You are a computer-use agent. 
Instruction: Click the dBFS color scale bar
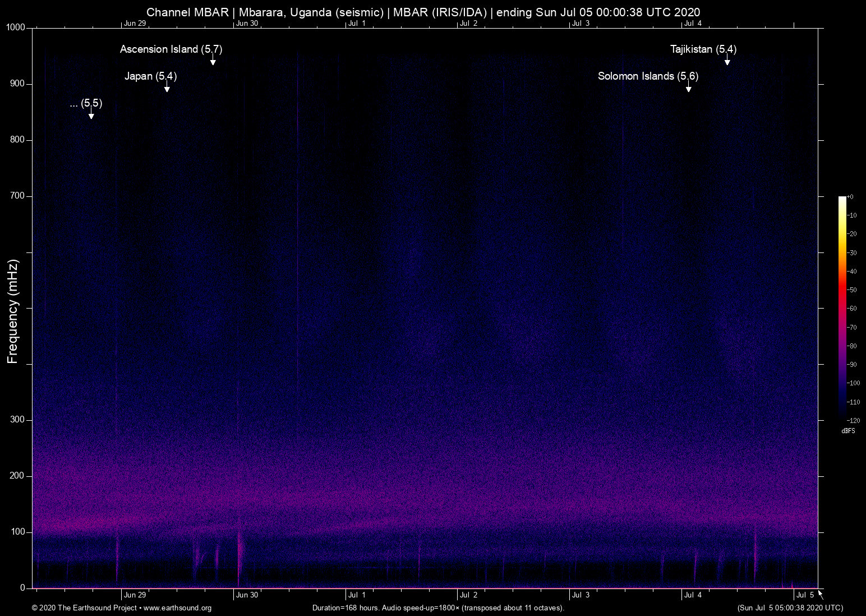click(x=842, y=307)
